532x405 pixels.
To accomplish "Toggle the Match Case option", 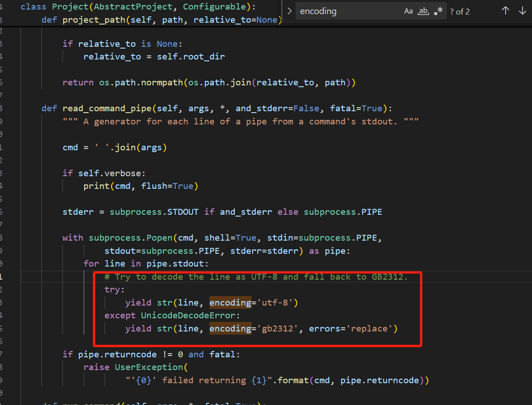I will click(x=408, y=11).
